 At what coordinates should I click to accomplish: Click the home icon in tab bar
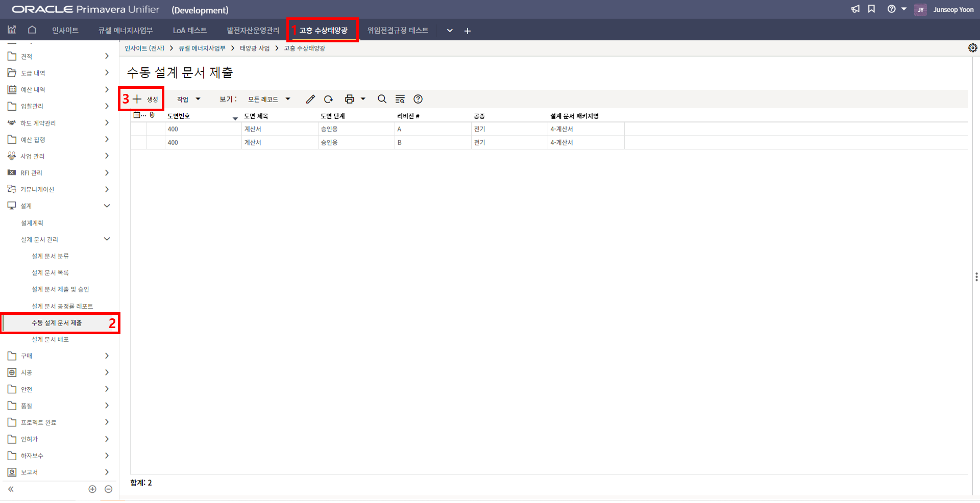(32, 30)
